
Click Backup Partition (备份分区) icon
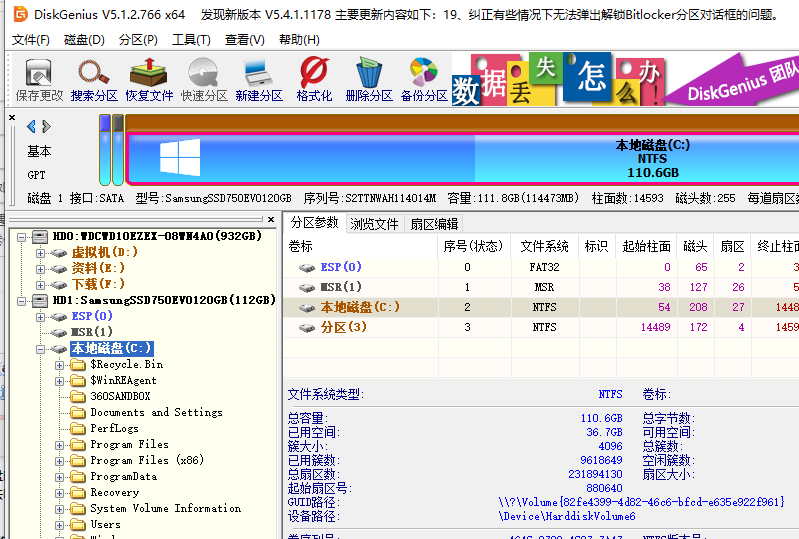click(x=424, y=79)
